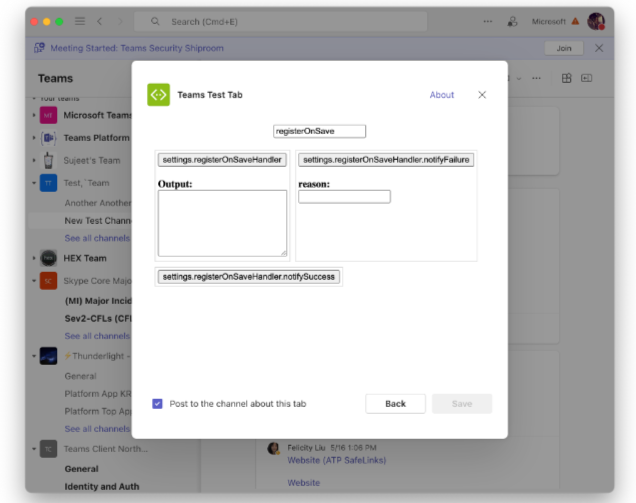This screenshot has height=503, width=636.
Task: Click Sujeet's Team cup avatar
Action: 48,160
